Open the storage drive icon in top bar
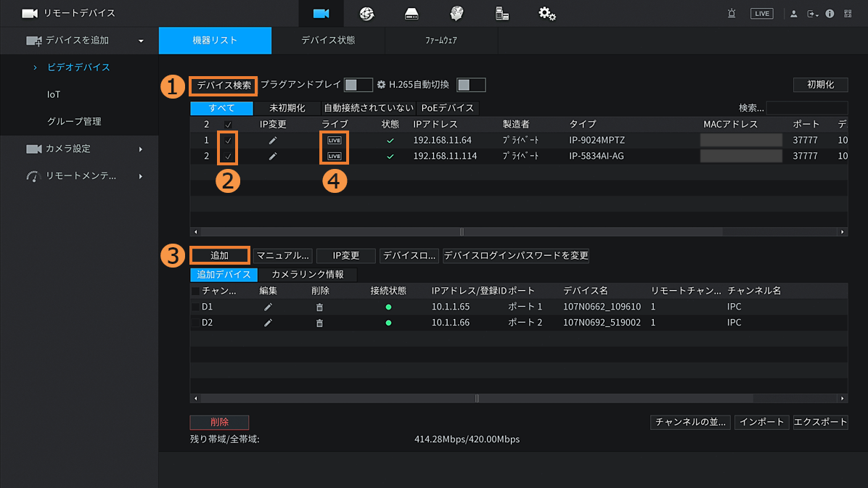The width and height of the screenshot is (868, 488). 412,14
